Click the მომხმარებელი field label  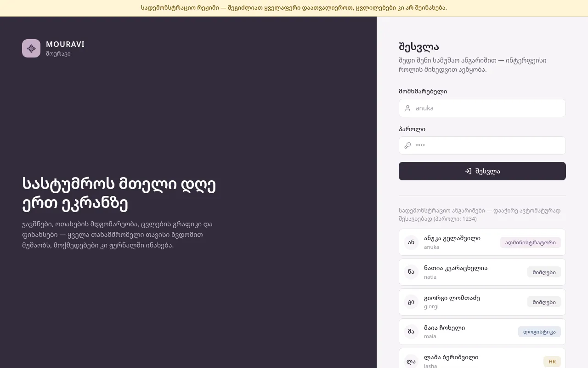pos(423,92)
